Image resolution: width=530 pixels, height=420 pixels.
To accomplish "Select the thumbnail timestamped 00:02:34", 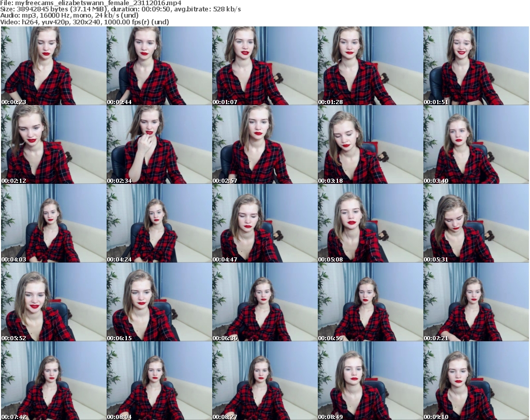I will 159,144.
